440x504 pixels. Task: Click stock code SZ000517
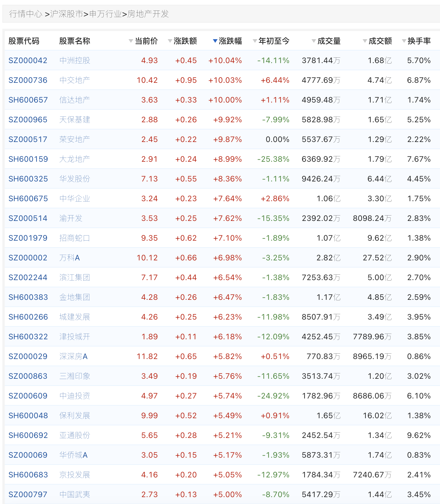[28, 139]
